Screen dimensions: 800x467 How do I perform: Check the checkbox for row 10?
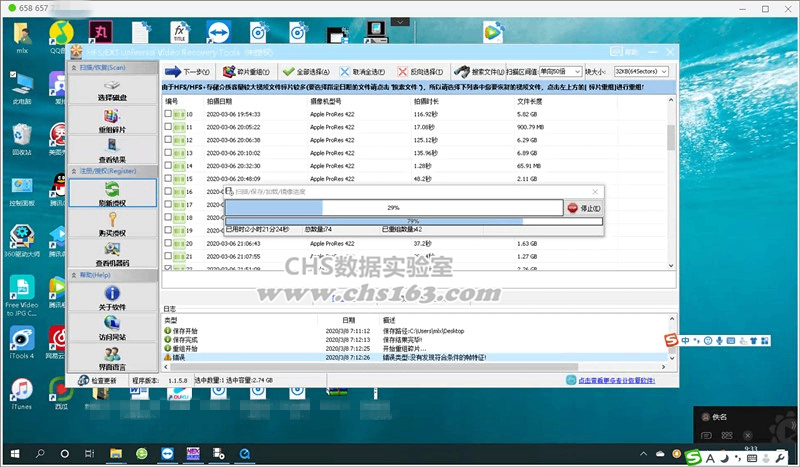[x=168, y=114]
